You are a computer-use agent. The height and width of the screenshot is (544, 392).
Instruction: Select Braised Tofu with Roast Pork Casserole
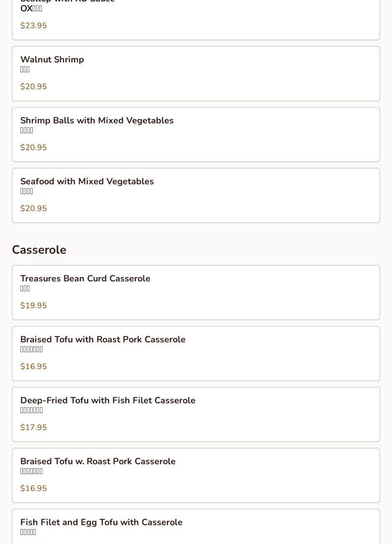103,340
